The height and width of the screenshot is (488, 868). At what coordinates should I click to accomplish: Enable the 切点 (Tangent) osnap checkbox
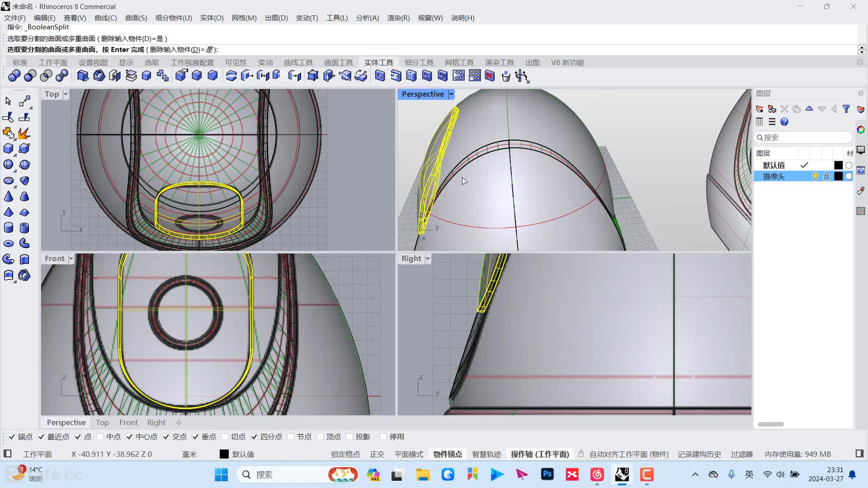(225, 436)
